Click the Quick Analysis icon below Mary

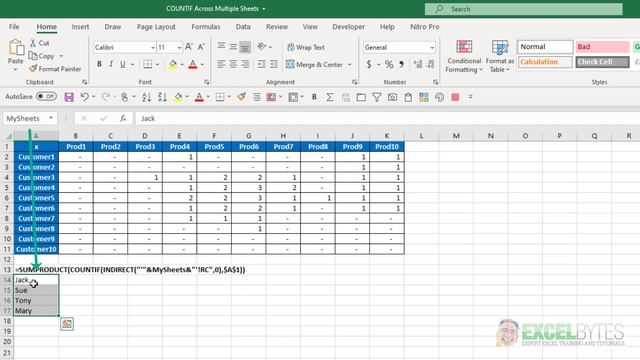(x=67, y=324)
